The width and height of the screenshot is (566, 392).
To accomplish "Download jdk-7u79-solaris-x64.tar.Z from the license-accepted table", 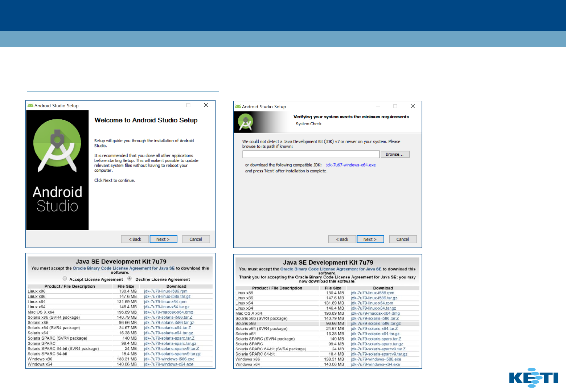I will [x=374, y=328].
